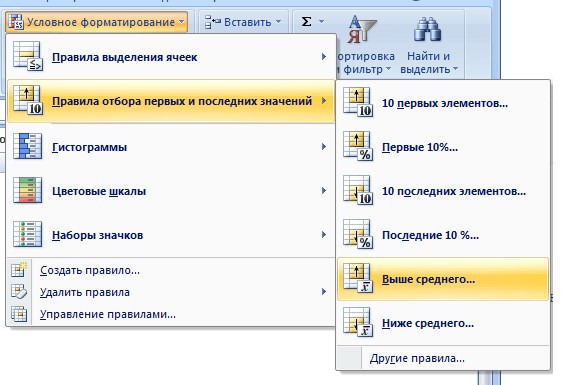The image size is (566, 385).
Task: Open the Цветовые шкалы submenu
Action: coord(170,191)
